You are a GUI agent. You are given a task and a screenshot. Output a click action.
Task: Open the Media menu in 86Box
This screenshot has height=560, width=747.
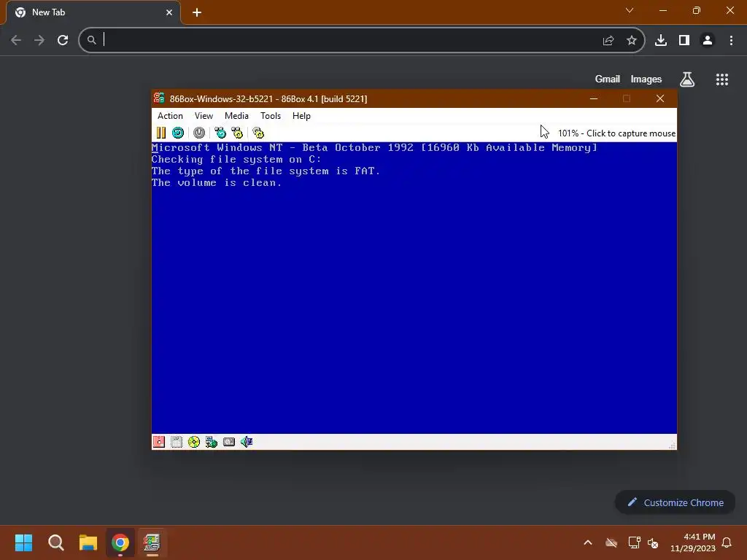(236, 116)
